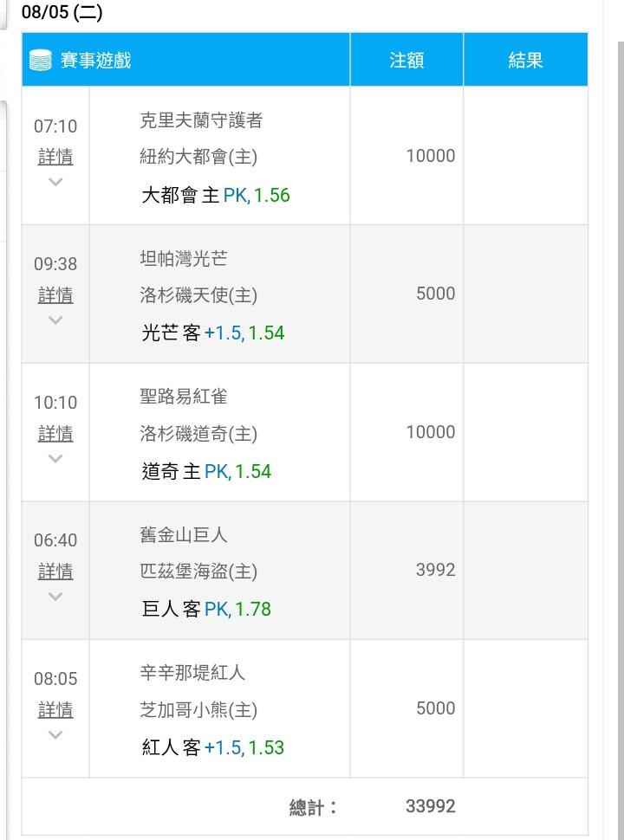Open 詳情 link for 10:10 game
The width and height of the screenshot is (624, 840).
(55, 433)
